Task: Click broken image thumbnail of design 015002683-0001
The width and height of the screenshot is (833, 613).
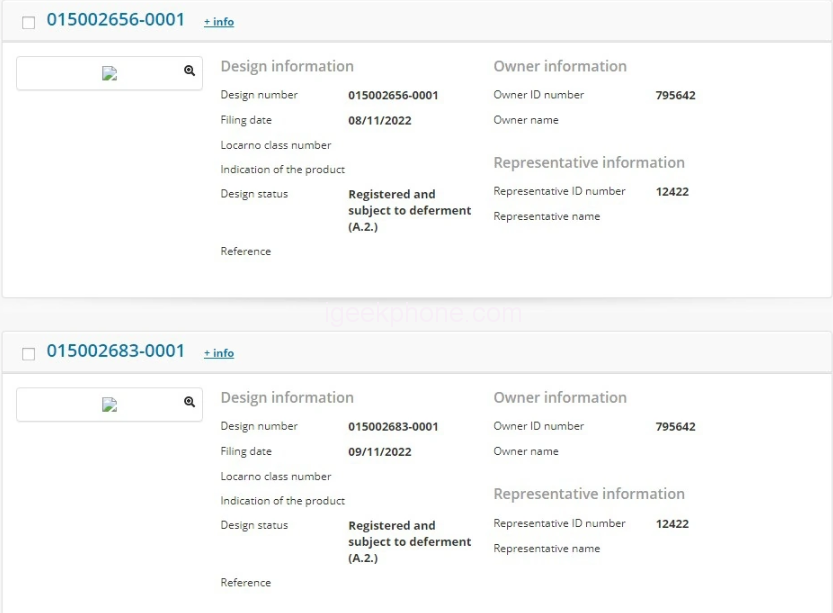Action: [x=110, y=405]
